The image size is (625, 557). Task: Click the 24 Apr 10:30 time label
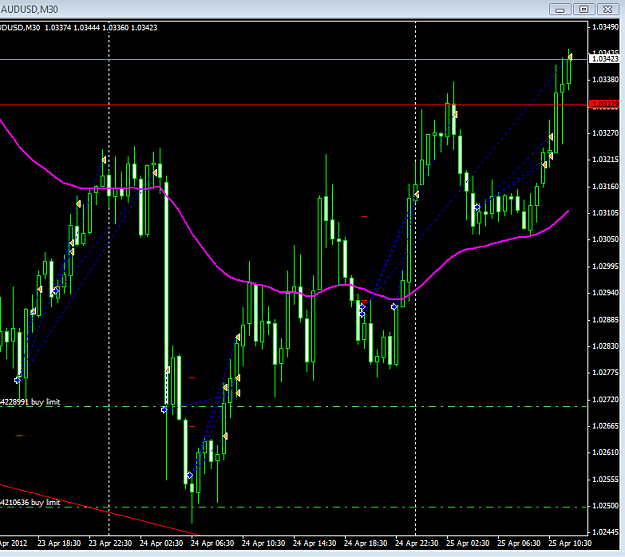[x=263, y=543]
